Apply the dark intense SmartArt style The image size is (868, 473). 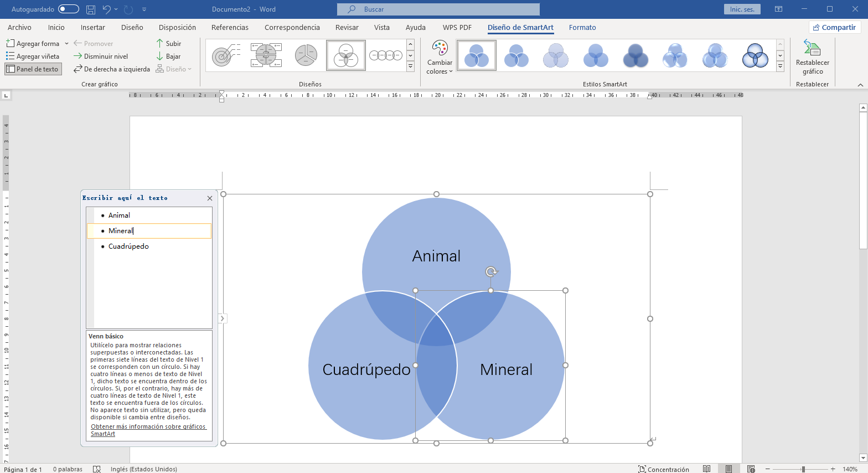pyautogui.click(x=635, y=55)
